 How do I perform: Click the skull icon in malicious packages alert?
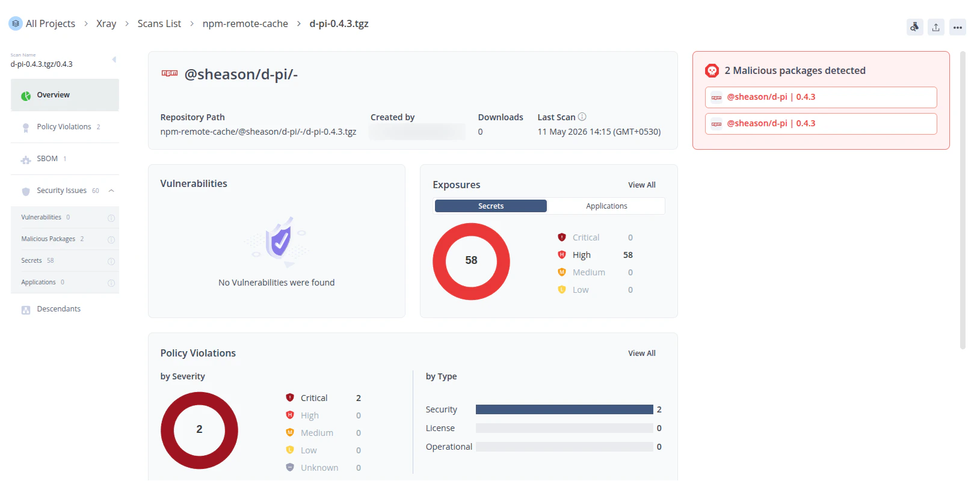pos(712,71)
